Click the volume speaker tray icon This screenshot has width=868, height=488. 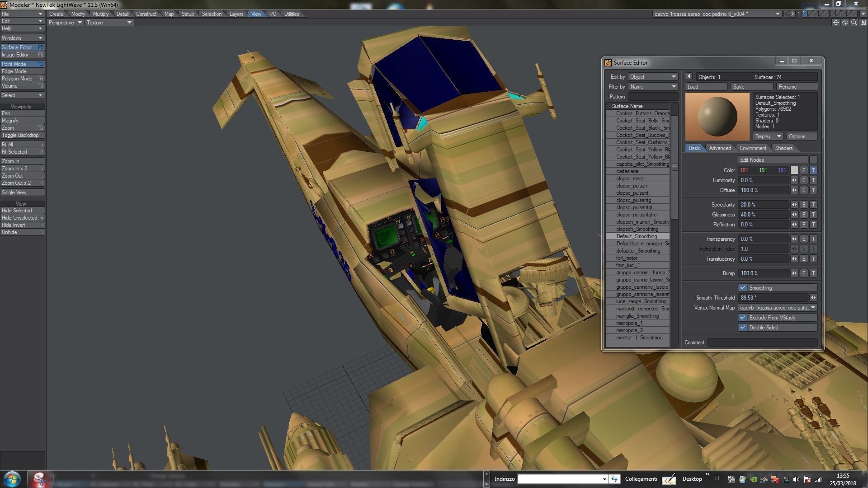[796, 479]
